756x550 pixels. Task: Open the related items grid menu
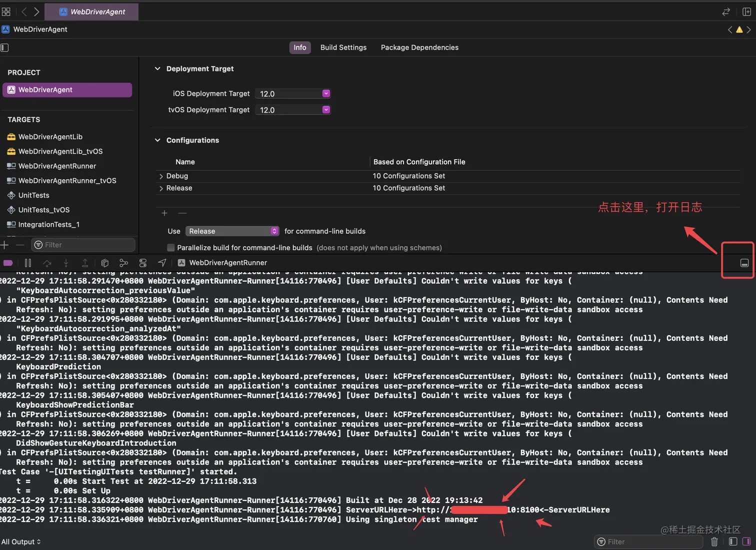pos(6,12)
